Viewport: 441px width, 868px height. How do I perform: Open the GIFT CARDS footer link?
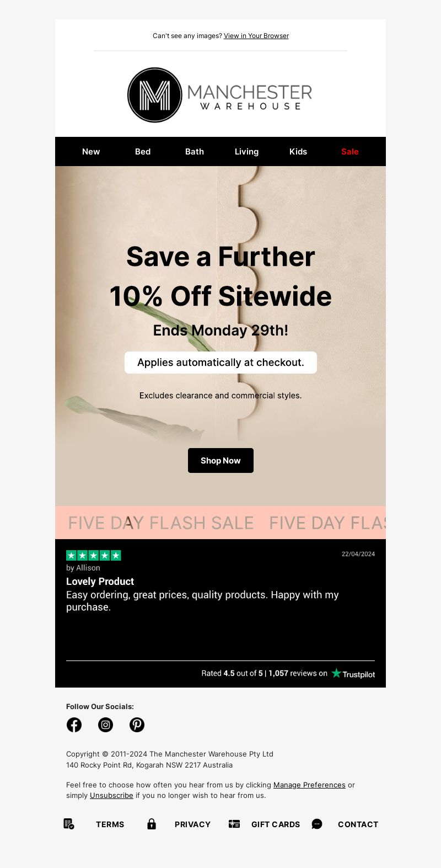point(276,824)
